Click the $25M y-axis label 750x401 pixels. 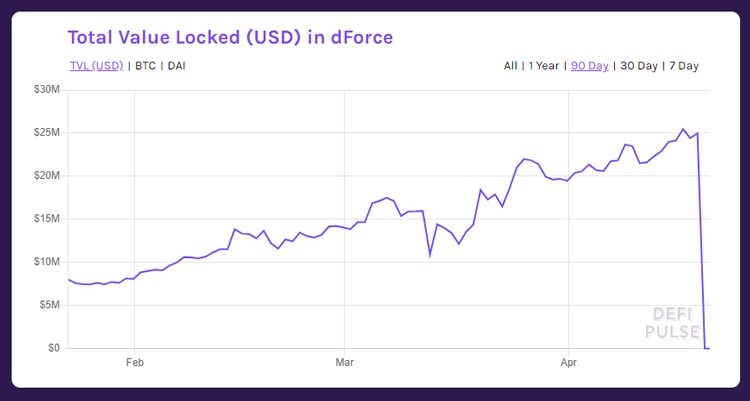click(x=48, y=133)
